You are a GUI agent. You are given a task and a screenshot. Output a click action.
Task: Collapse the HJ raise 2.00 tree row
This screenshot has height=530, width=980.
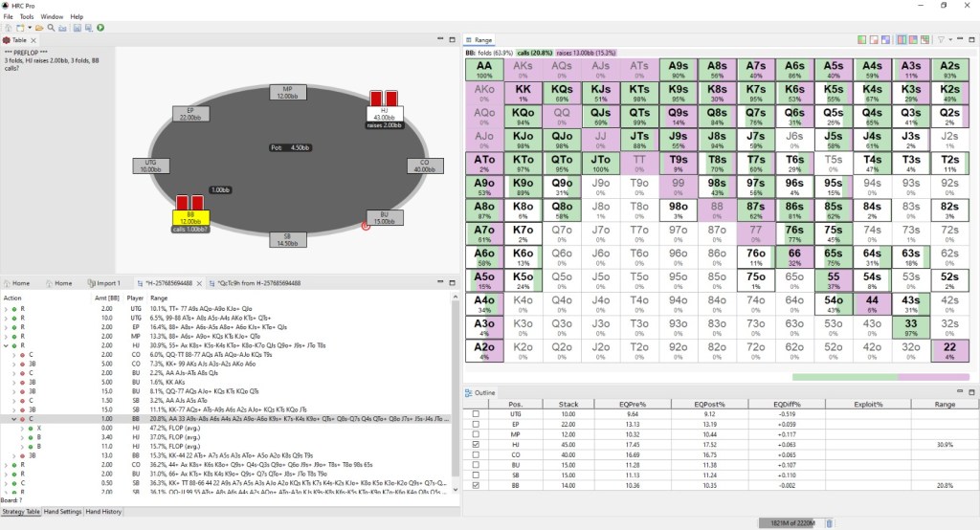7,345
